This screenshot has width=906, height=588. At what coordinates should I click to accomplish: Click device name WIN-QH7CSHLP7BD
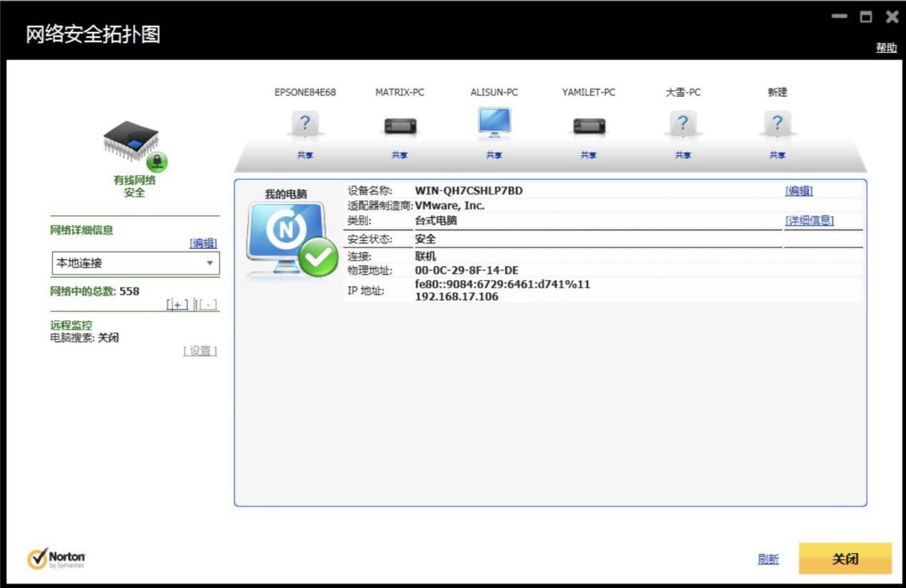[x=469, y=191]
